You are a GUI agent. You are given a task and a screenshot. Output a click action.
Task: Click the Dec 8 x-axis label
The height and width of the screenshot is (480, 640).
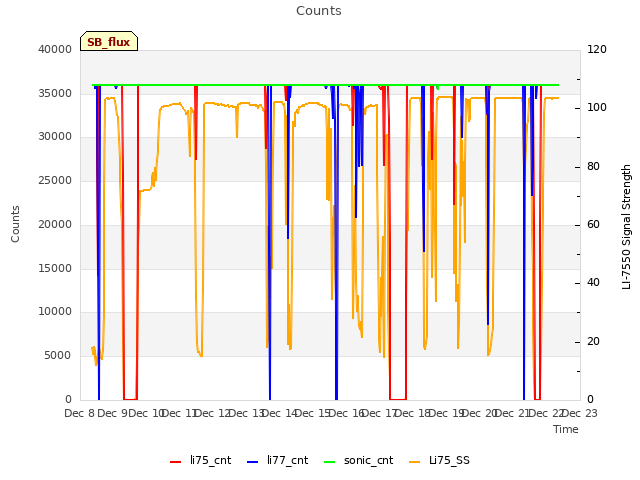(x=79, y=413)
